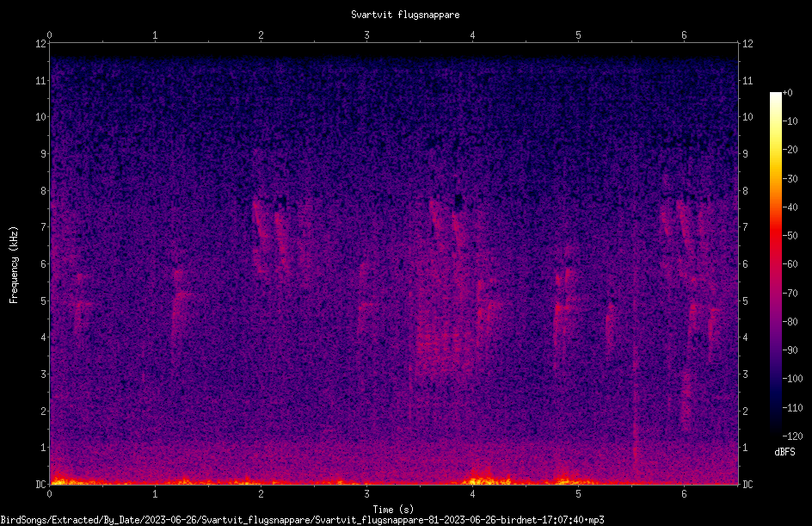
Task: Click the '-50' colorbar value
Action: [x=790, y=235]
